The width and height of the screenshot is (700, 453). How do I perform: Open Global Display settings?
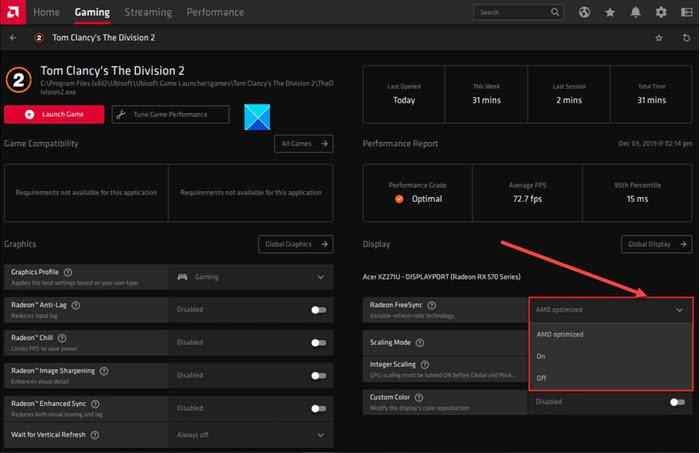656,244
